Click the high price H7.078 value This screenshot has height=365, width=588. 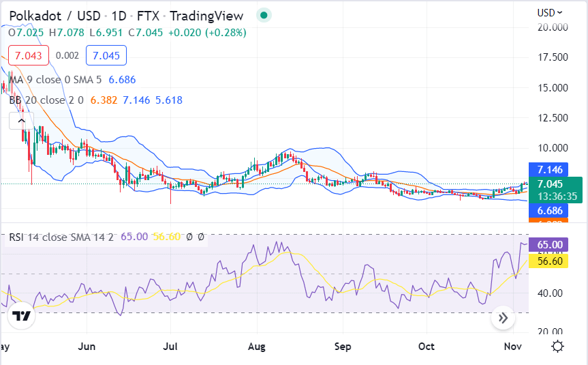(67, 33)
